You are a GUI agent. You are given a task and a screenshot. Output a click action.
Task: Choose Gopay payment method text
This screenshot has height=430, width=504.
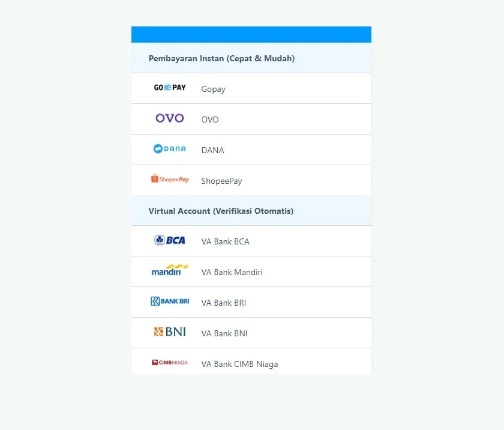pyautogui.click(x=213, y=89)
